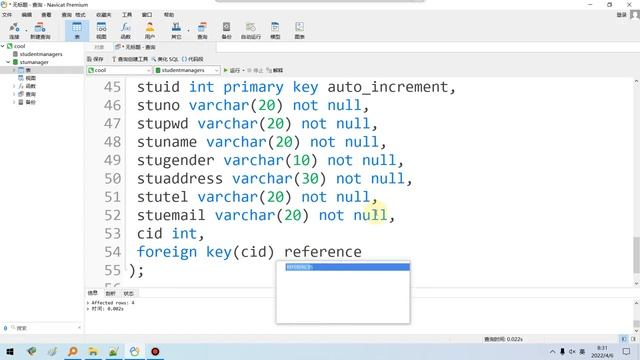The image size is (640, 360).
Task: Open the 备份 backup toolbar icon
Action: (227, 31)
